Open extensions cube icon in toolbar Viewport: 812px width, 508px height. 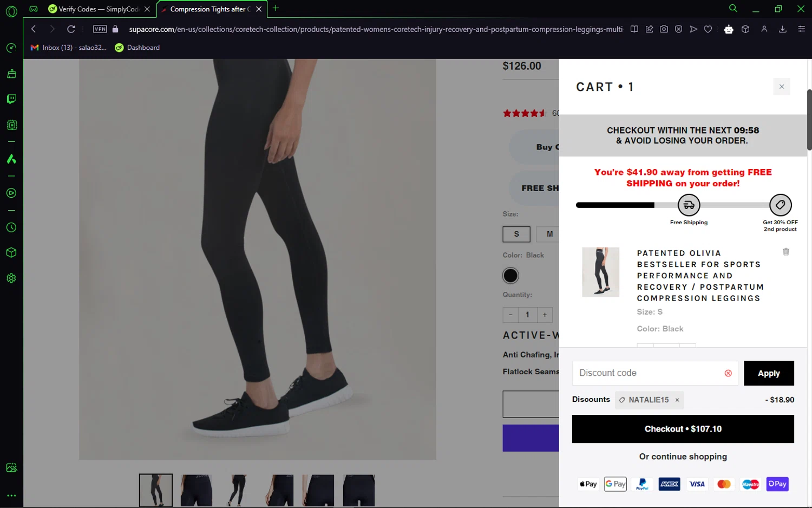pyautogui.click(x=745, y=29)
